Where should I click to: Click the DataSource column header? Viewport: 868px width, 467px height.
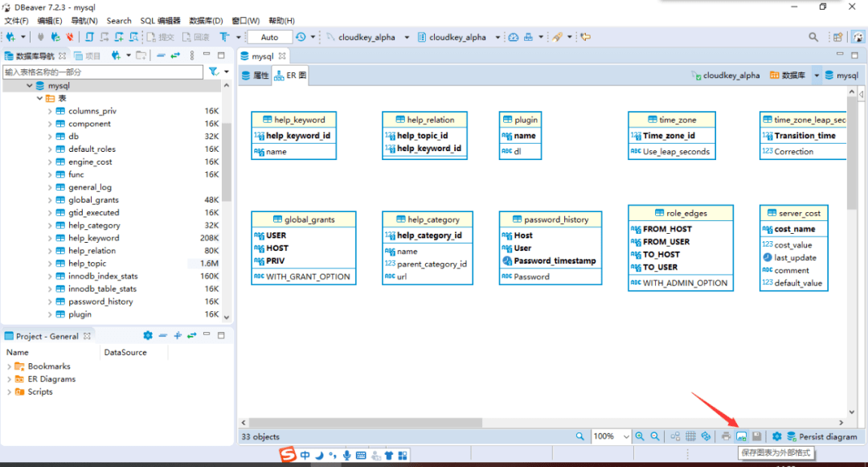tap(125, 353)
